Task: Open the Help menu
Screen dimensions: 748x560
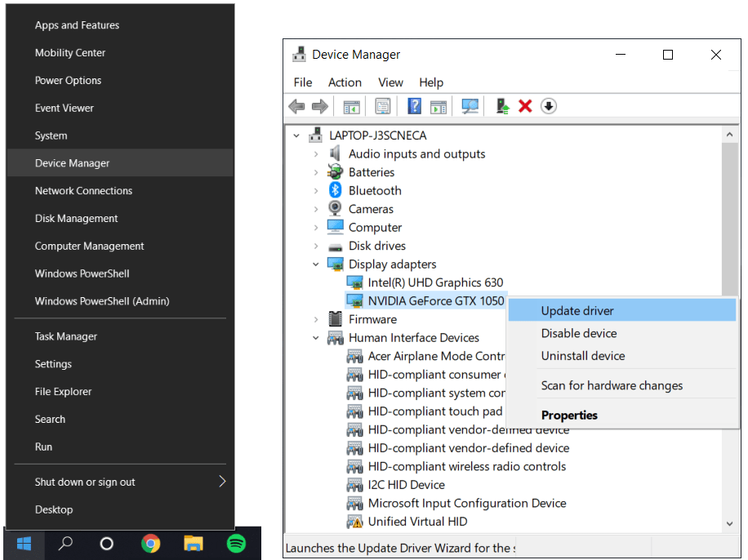Action: tap(431, 82)
